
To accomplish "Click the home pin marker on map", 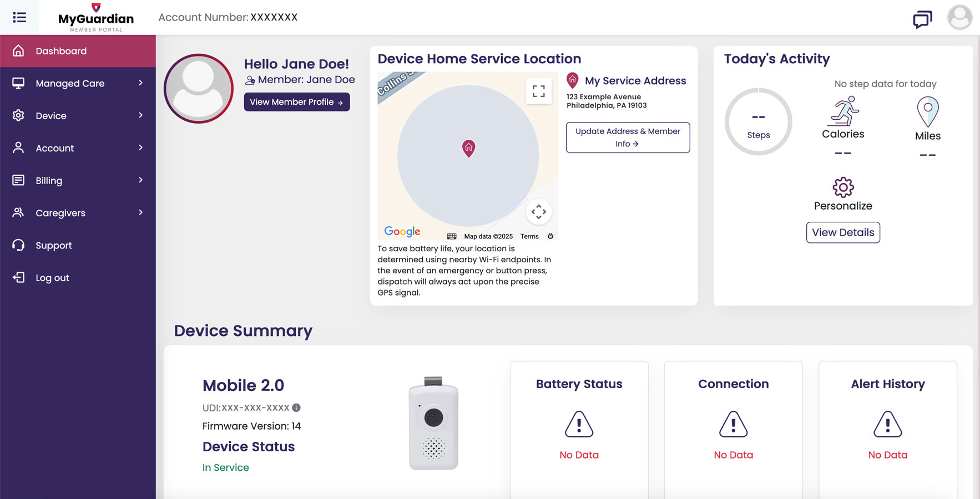I will point(469,148).
